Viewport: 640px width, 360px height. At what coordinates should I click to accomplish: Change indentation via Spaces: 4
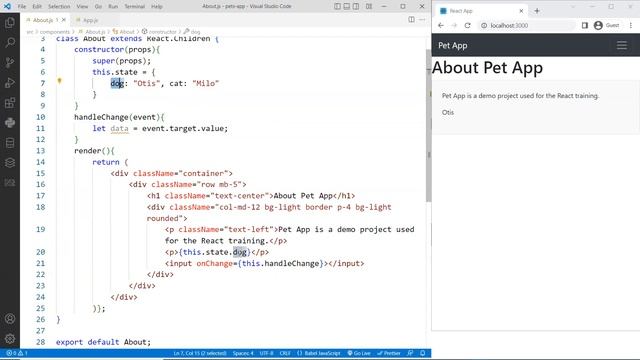point(243,353)
